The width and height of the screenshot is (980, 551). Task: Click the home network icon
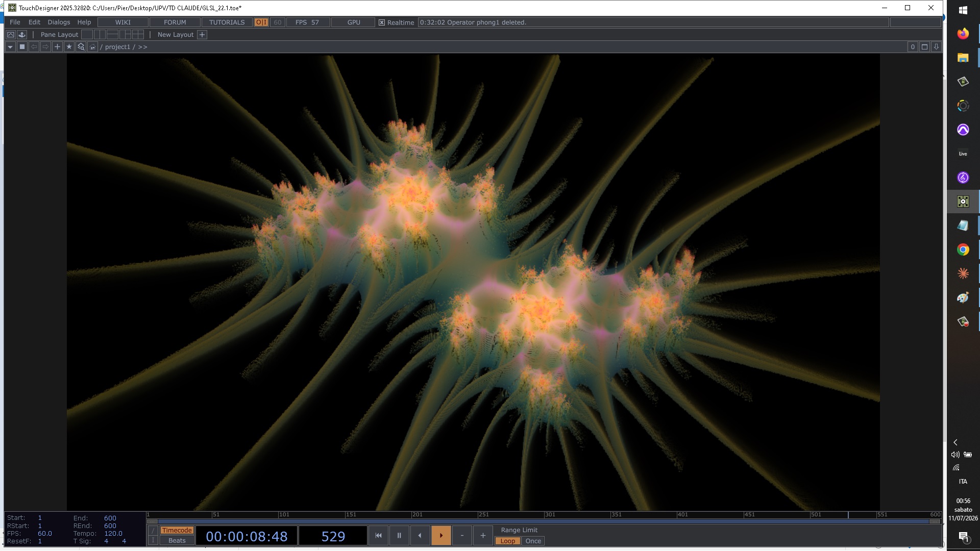pos(92,46)
